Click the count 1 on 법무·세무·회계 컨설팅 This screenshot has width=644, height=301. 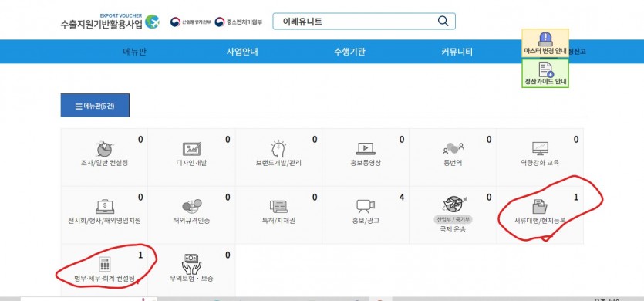coord(140,255)
